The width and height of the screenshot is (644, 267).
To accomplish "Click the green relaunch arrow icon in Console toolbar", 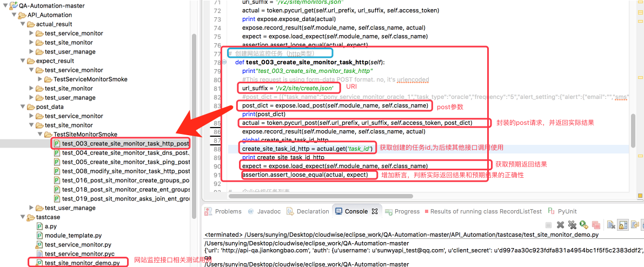I will pos(583,225).
